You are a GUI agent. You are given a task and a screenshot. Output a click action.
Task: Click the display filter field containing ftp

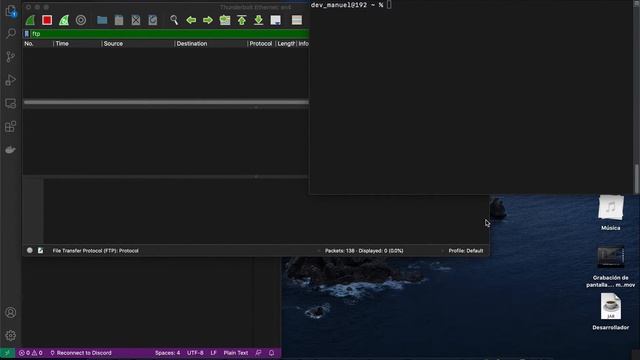[x=170, y=34]
